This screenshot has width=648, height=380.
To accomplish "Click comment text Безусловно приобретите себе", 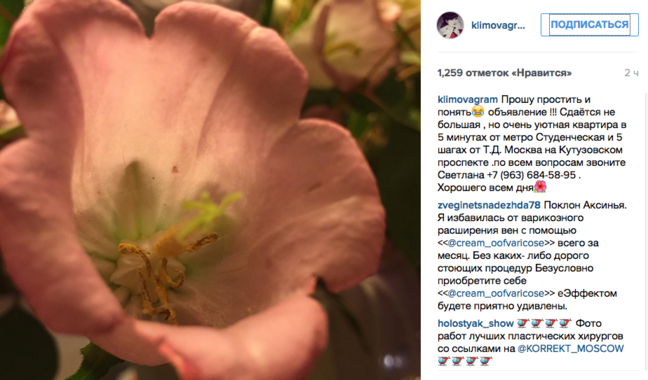I will point(516,274).
